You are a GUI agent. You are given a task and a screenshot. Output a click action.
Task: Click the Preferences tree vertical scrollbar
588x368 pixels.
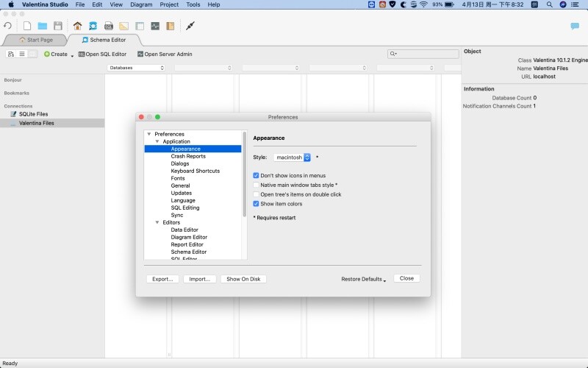(x=245, y=174)
